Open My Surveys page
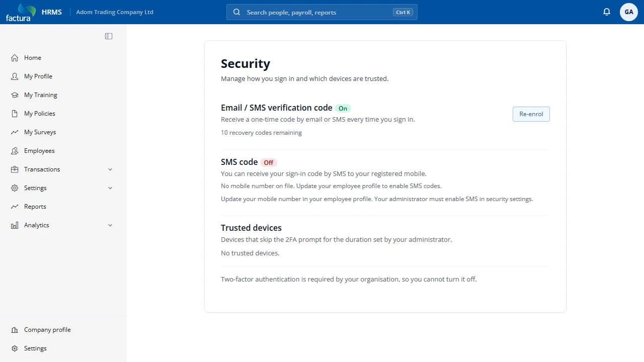644x362 pixels. (x=62, y=132)
